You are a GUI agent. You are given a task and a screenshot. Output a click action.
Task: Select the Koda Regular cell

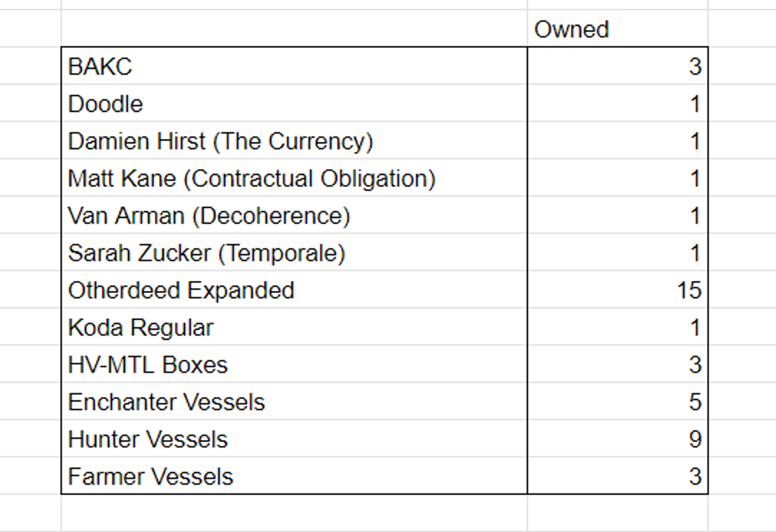[141, 327]
